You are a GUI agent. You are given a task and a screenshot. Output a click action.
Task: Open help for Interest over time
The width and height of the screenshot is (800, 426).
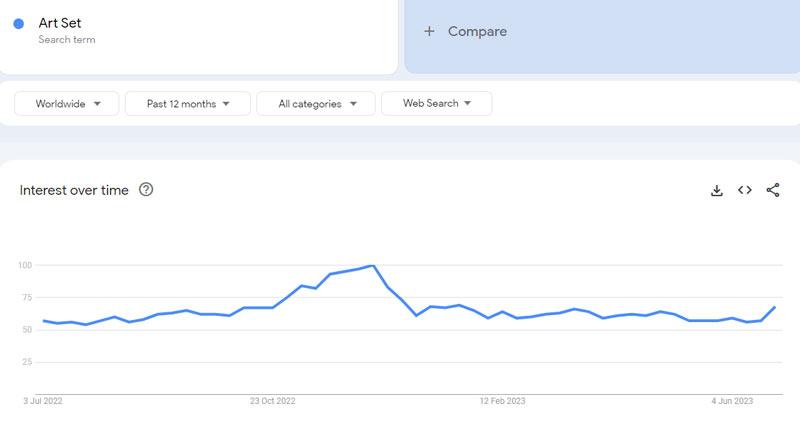coord(146,190)
